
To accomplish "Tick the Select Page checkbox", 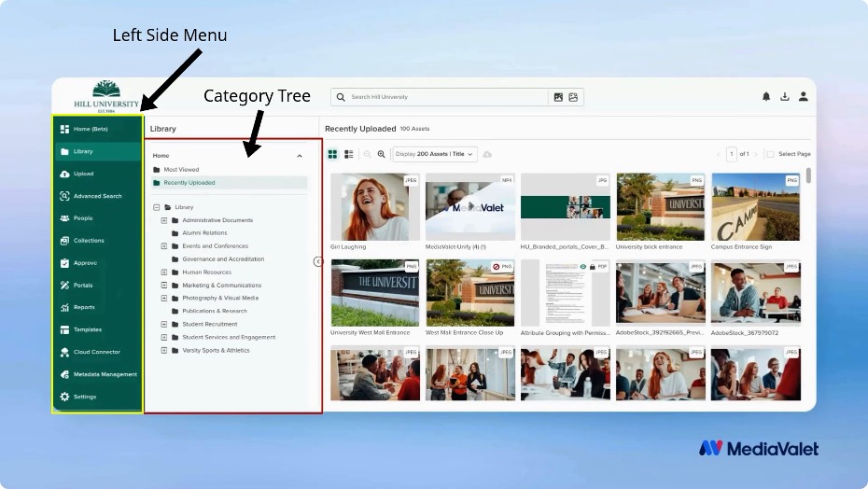I will point(770,154).
